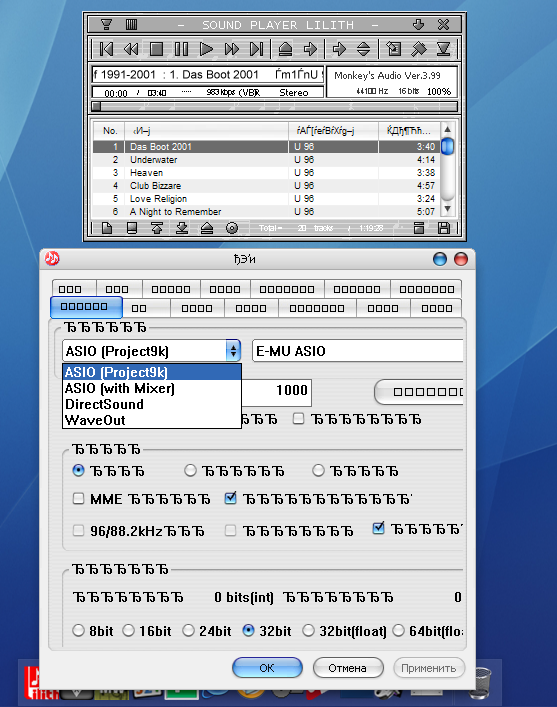Viewport: 557px width, 707px height.
Task: Start playback with the Play button
Action: click(206, 49)
